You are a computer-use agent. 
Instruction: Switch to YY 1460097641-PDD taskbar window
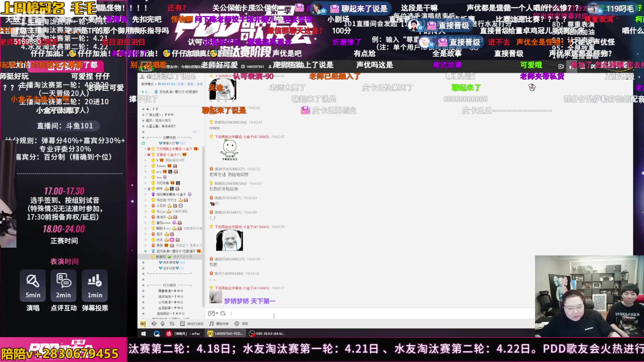pyautogui.click(x=225, y=334)
